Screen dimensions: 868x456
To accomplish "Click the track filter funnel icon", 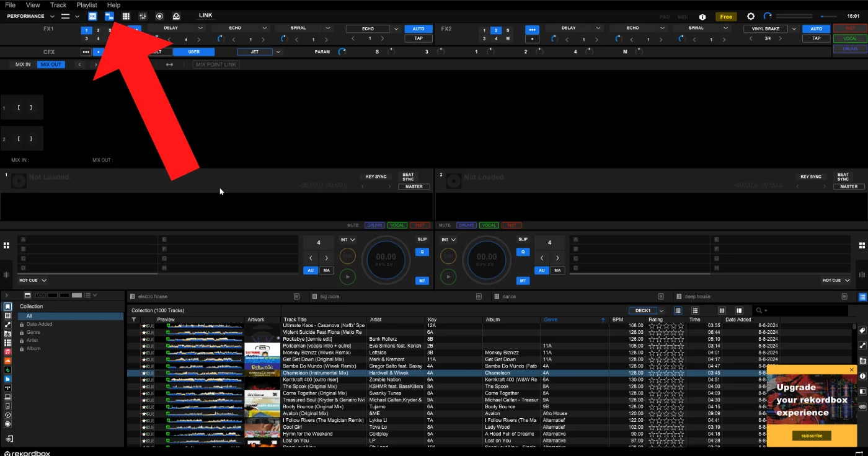I will (x=133, y=320).
